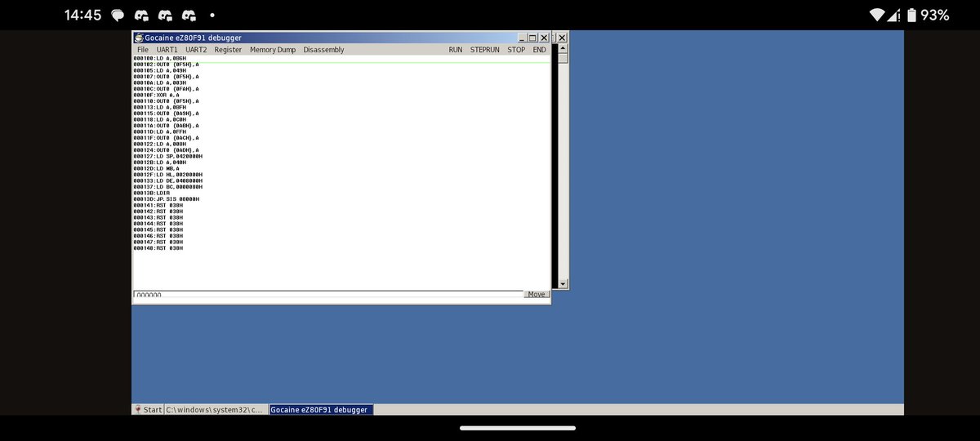The image size is (980, 441).
Task: Maximize the Gocaine debugger window
Action: tap(532, 38)
